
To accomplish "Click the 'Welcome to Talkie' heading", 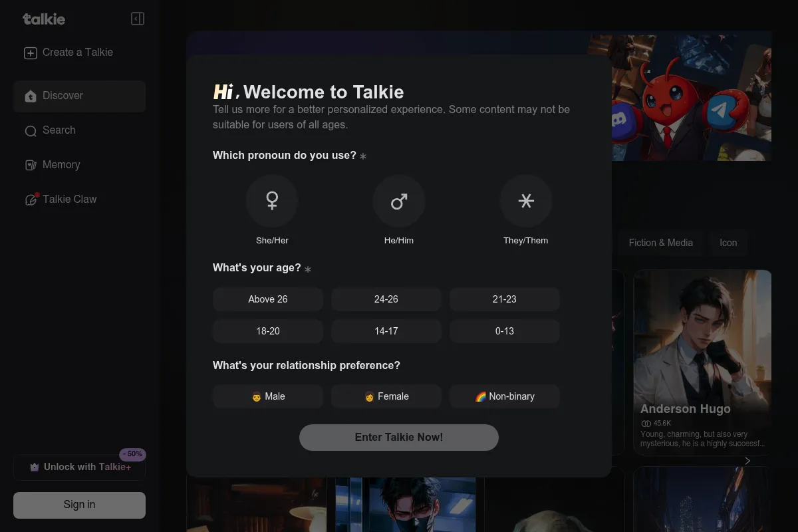I will tap(324, 92).
